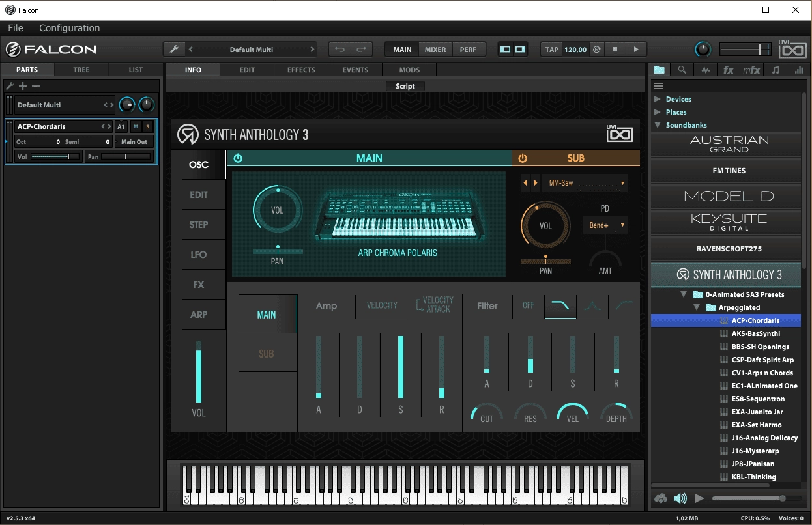This screenshot has width=812, height=525.
Task: Click the undo arrow in the top toolbar
Action: click(340, 50)
